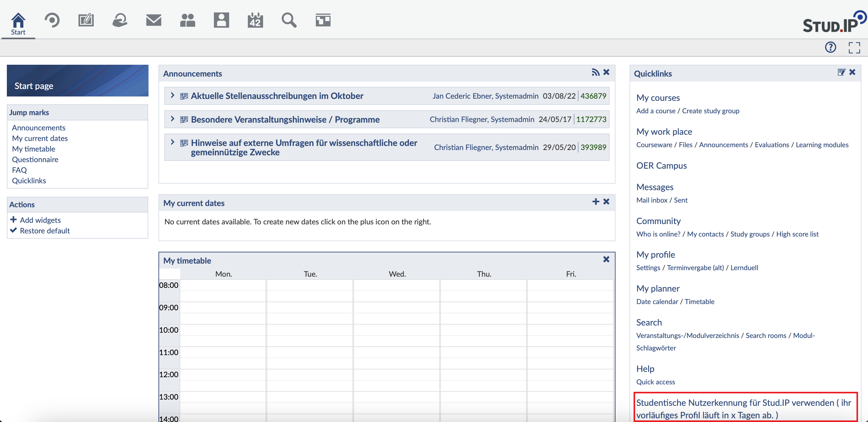Jump to Announcements in Jump marks
The height and width of the screenshot is (422, 868).
coord(39,128)
